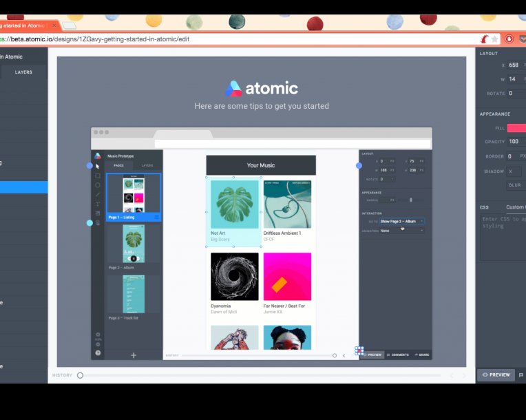Image resolution: width=526 pixels, height=420 pixels.
Task: Click the 'Not Art' leaf album cover
Action: (x=235, y=204)
